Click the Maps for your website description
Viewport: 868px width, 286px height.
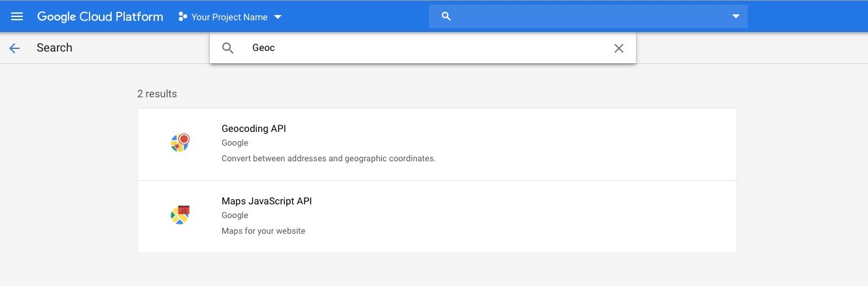pyautogui.click(x=263, y=231)
